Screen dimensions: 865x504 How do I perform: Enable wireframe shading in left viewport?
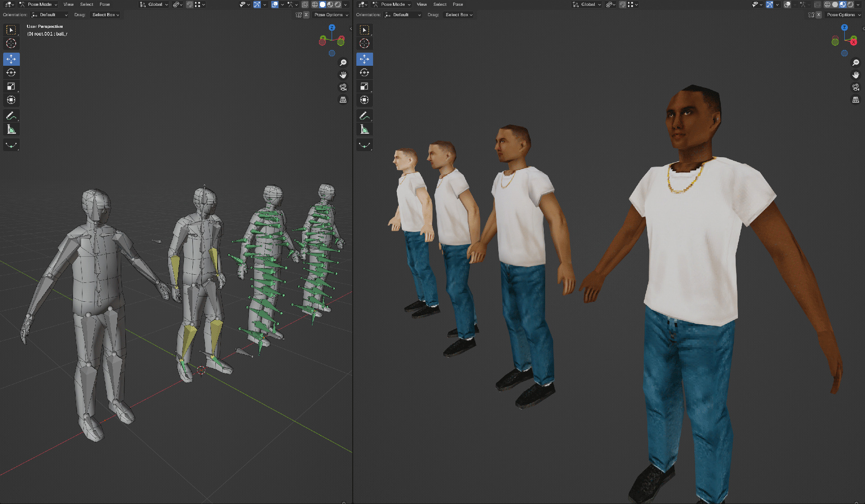coord(315,5)
